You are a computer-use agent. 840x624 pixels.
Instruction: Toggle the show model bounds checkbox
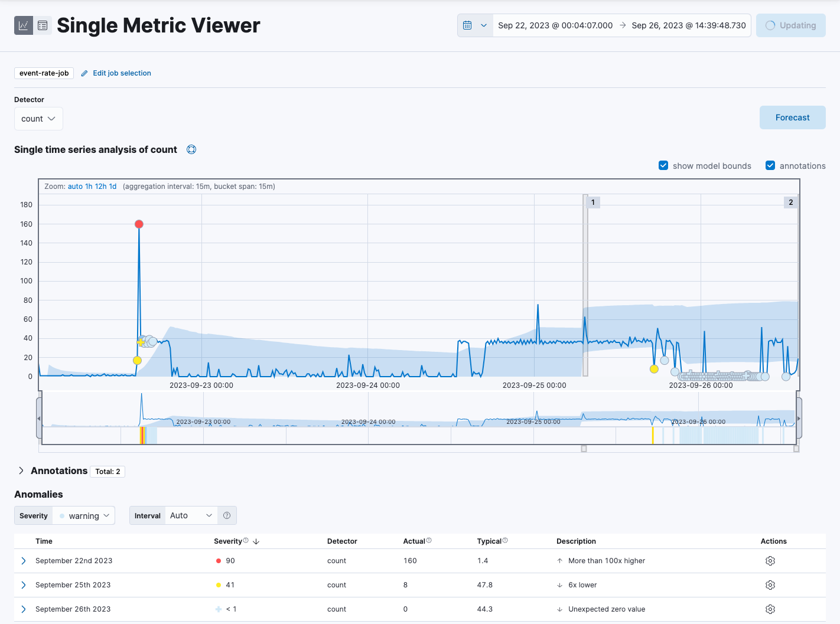(x=663, y=166)
